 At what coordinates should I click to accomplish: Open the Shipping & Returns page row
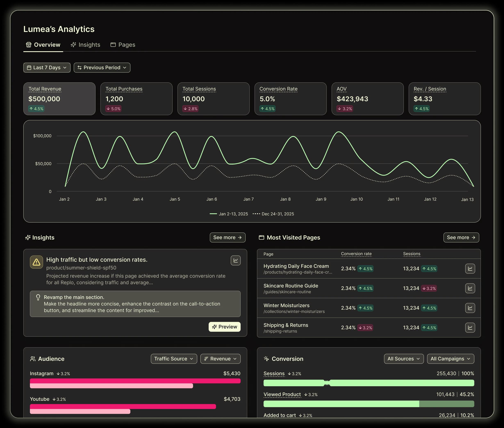(x=369, y=328)
